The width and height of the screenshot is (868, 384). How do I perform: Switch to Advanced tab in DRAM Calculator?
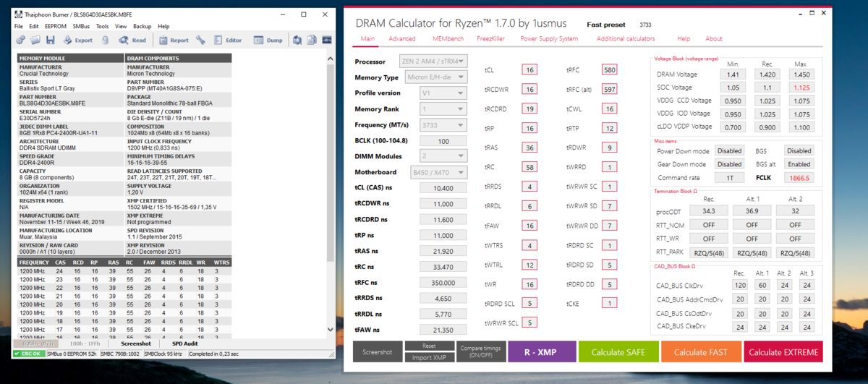click(402, 38)
